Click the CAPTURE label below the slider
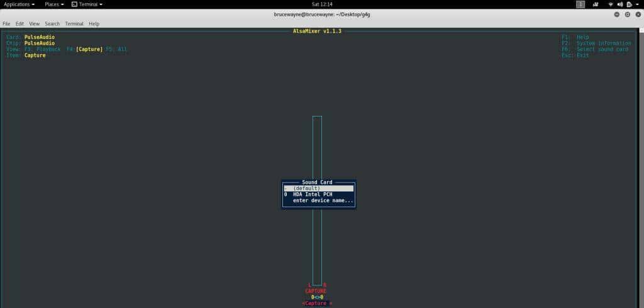 click(x=316, y=291)
